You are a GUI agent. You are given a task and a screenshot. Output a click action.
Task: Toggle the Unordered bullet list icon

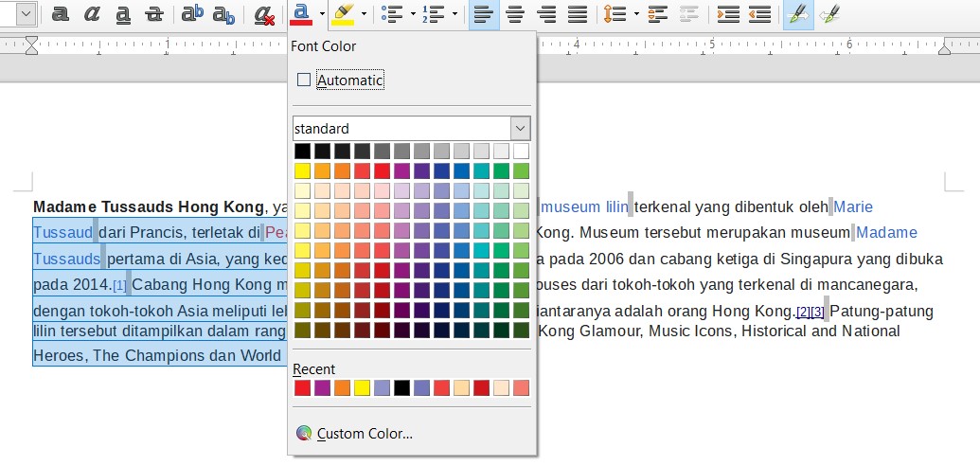click(391, 14)
